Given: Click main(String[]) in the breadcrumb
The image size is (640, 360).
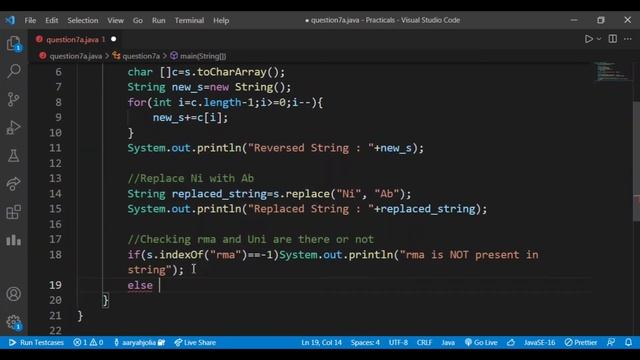Looking at the screenshot, I should click(x=203, y=56).
